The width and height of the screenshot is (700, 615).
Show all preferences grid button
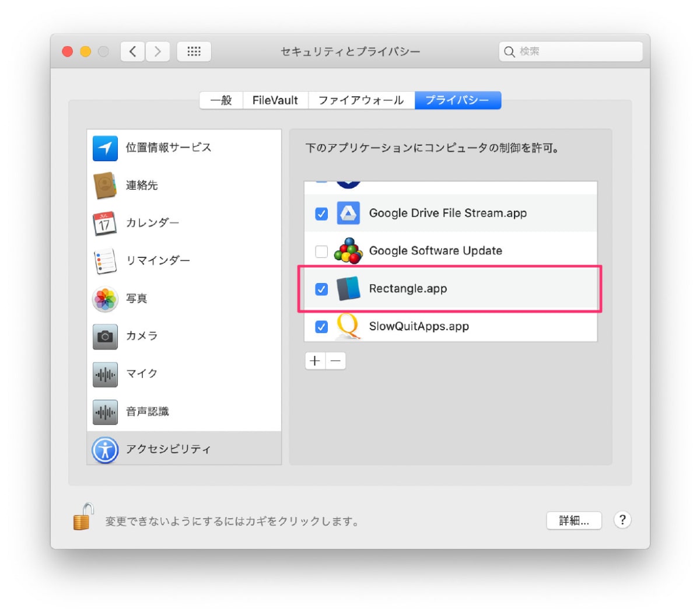194,52
